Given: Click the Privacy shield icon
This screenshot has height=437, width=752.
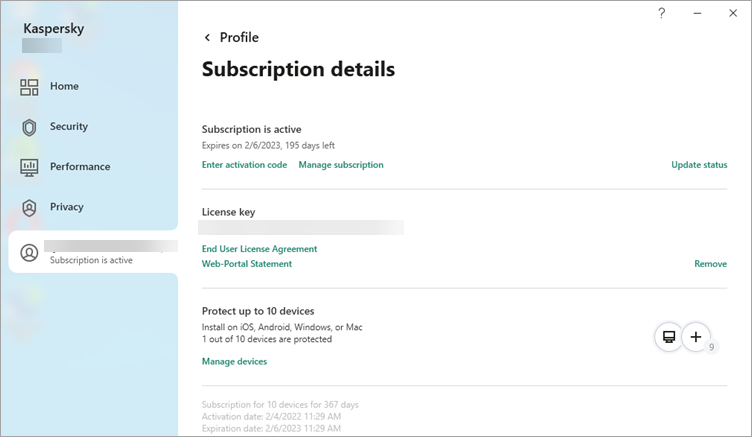Looking at the screenshot, I should point(30,207).
